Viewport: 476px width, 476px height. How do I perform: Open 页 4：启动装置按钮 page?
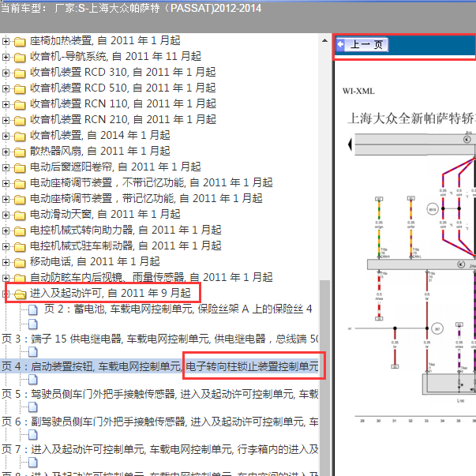pyautogui.click(x=159, y=367)
